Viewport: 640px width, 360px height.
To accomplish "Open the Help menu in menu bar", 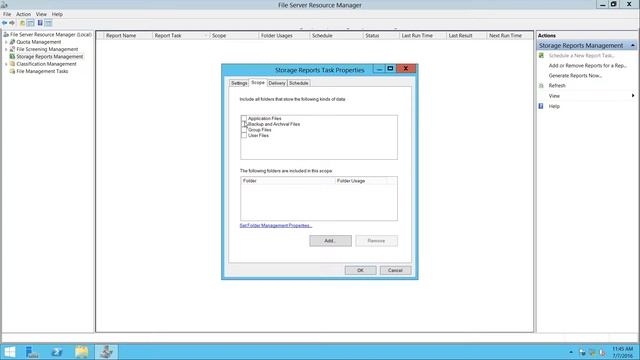I will point(57,14).
